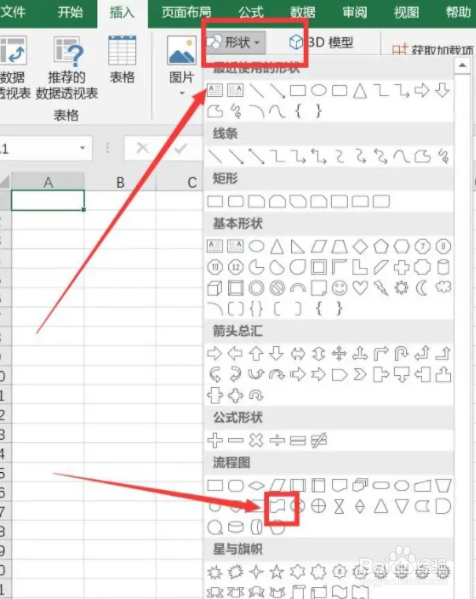Select the octagon numbered 8
This screenshot has width=476, height=599.
click(x=443, y=246)
